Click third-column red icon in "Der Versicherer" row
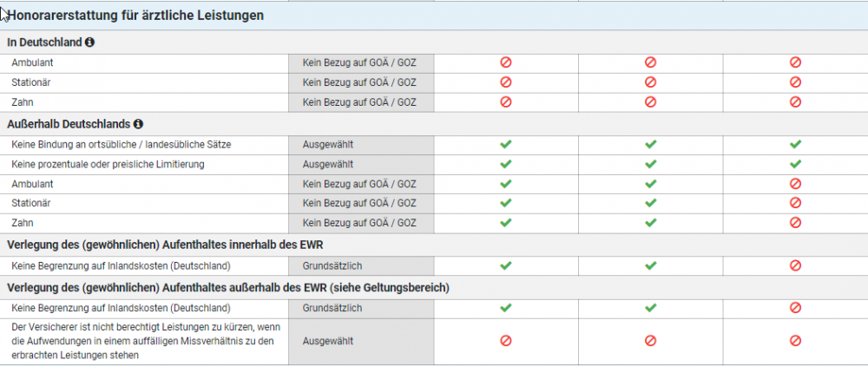Viewport: 868px width, 366px height. (x=795, y=341)
